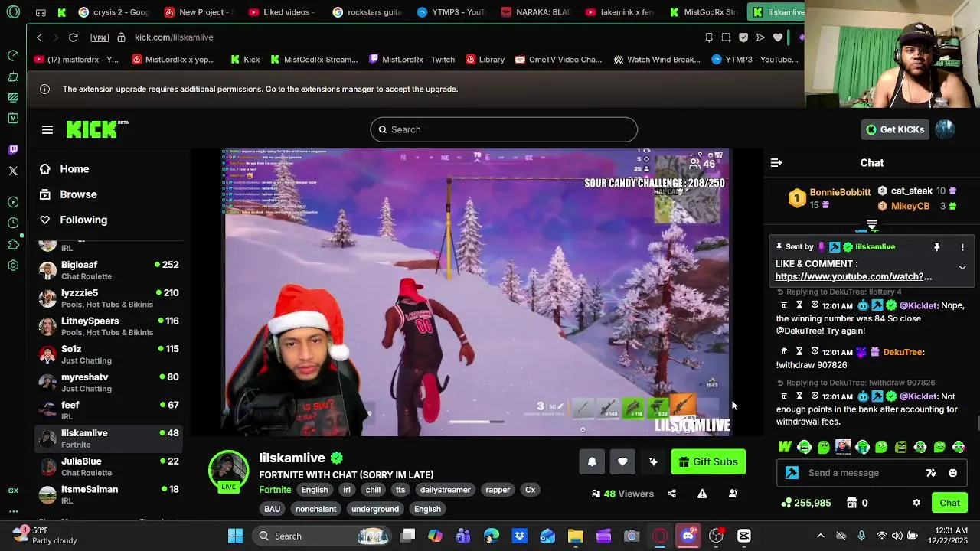
Task: Open OBS Studio from taskbar
Action: pyautogui.click(x=716, y=536)
